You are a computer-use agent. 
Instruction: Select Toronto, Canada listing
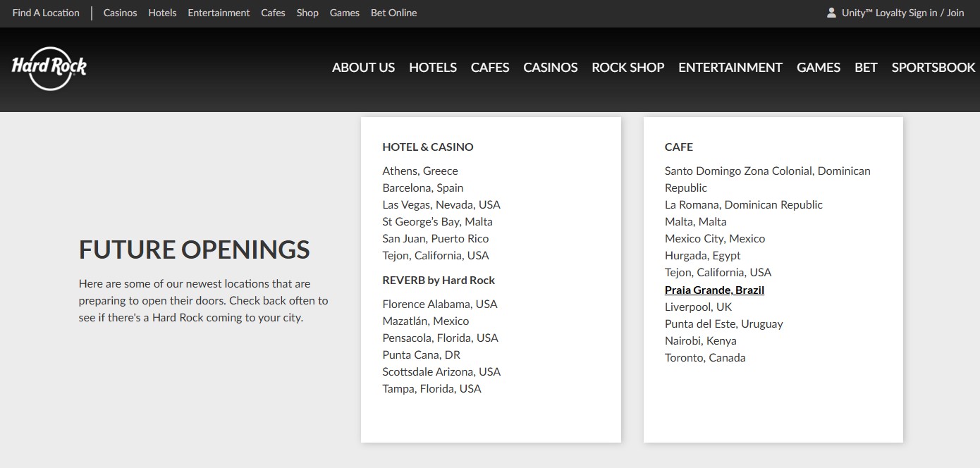(705, 357)
